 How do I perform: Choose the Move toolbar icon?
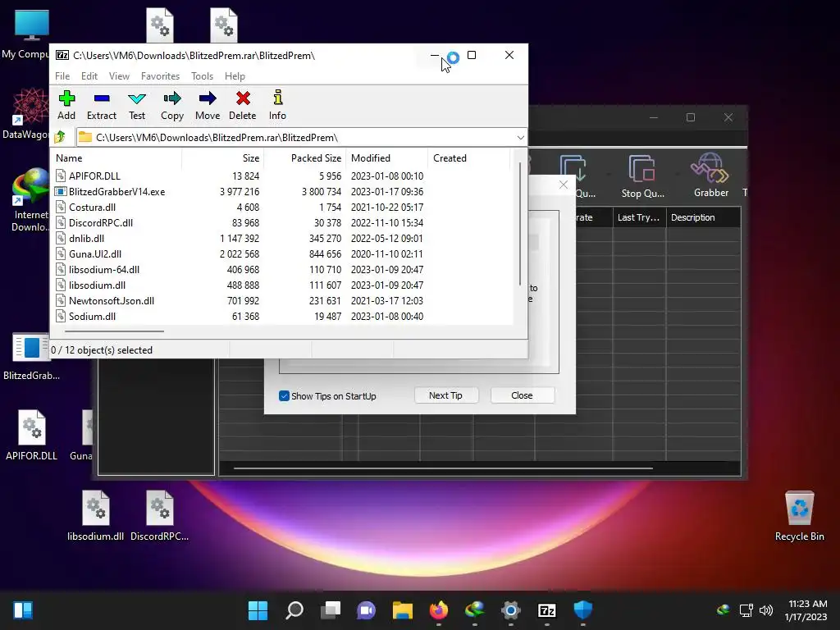click(x=208, y=106)
